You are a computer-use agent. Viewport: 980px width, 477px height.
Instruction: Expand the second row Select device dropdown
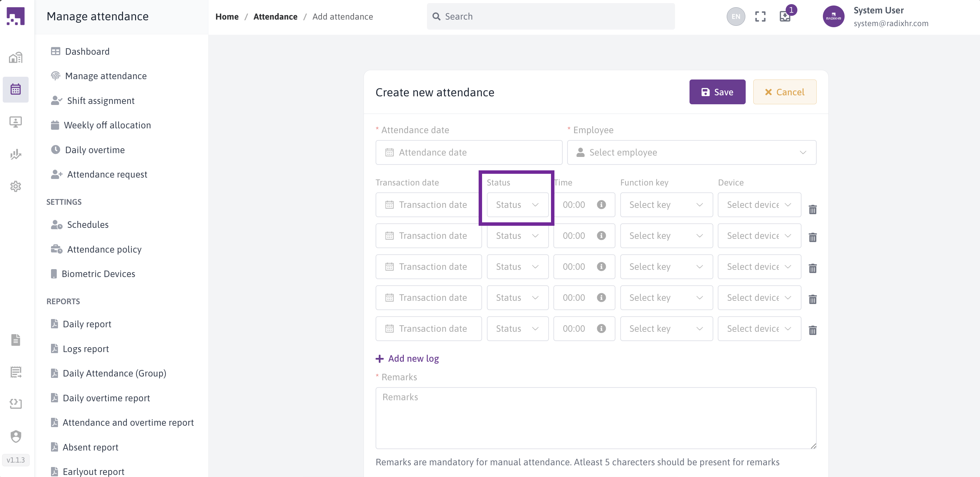point(759,236)
